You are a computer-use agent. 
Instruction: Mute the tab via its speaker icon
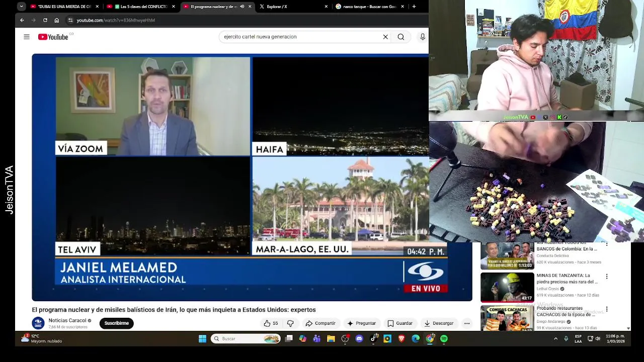point(242,7)
